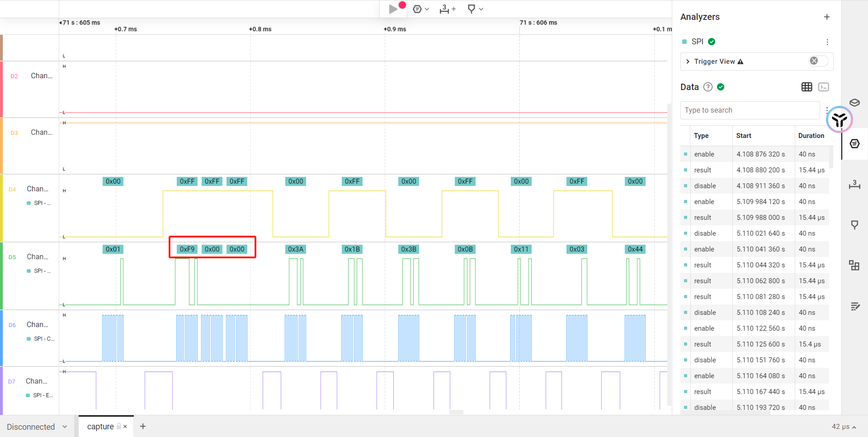Open the Notes panel sidebar icon
This screenshot has height=437, width=868.
tap(854, 307)
